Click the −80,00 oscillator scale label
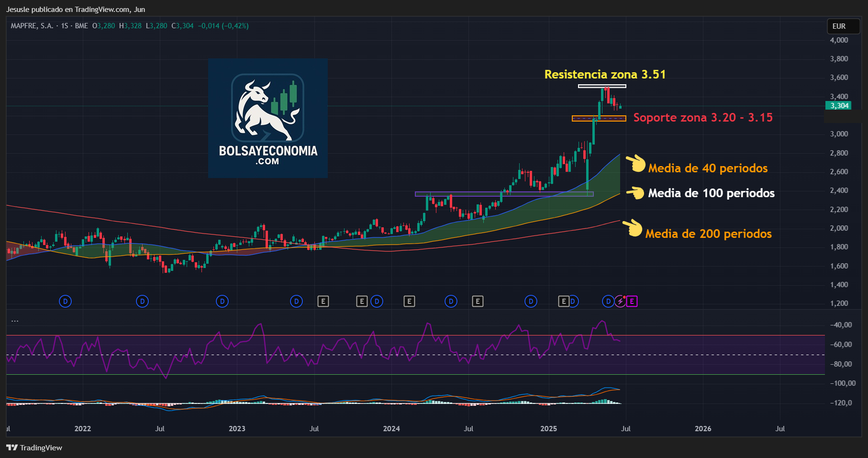Viewport: 868px width, 458px height. [x=841, y=364]
